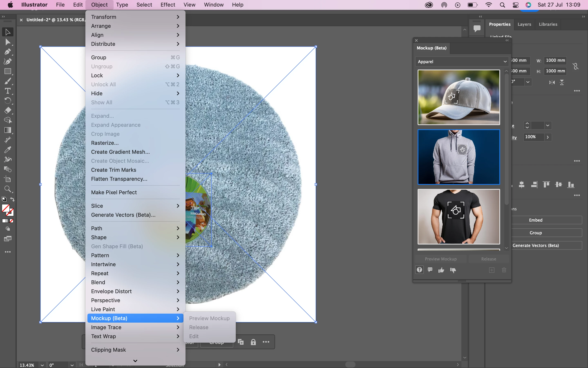Open the zoom level dropdown arrow

[42, 365]
